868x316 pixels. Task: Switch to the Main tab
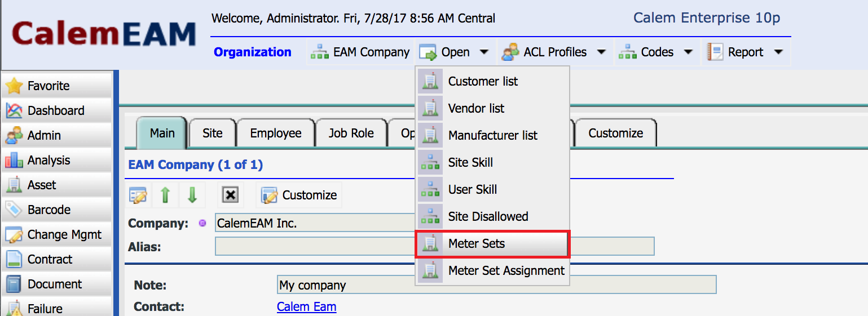[x=162, y=133]
